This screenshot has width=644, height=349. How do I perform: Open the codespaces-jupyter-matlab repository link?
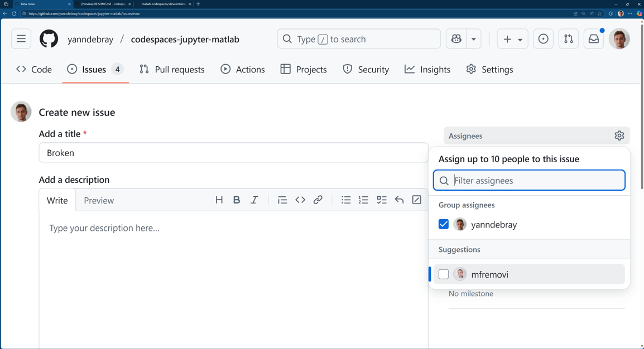point(185,40)
